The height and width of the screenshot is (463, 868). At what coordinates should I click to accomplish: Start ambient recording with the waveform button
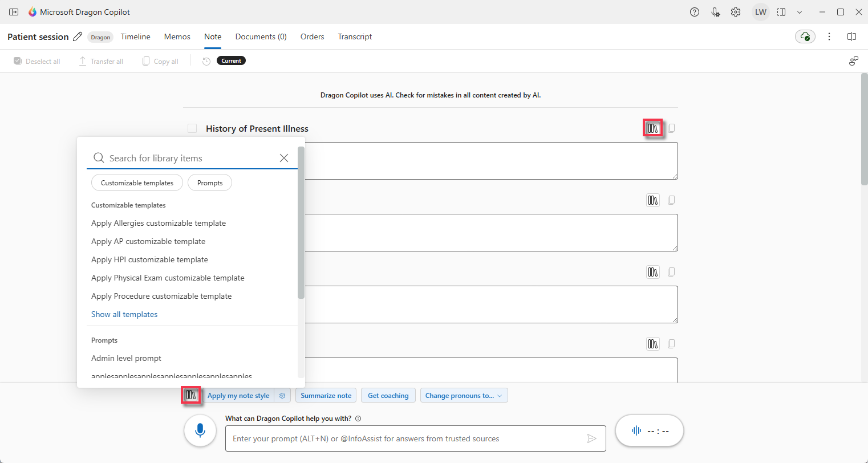[x=650, y=430]
